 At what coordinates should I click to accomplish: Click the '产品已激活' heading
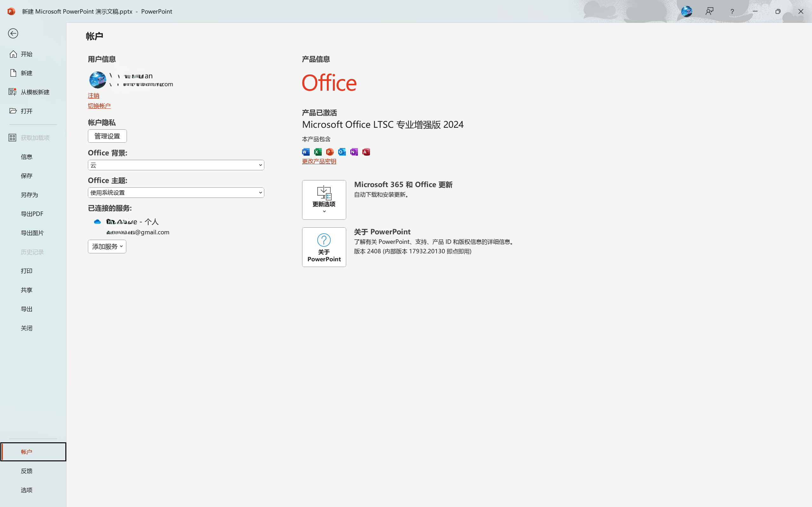point(320,113)
